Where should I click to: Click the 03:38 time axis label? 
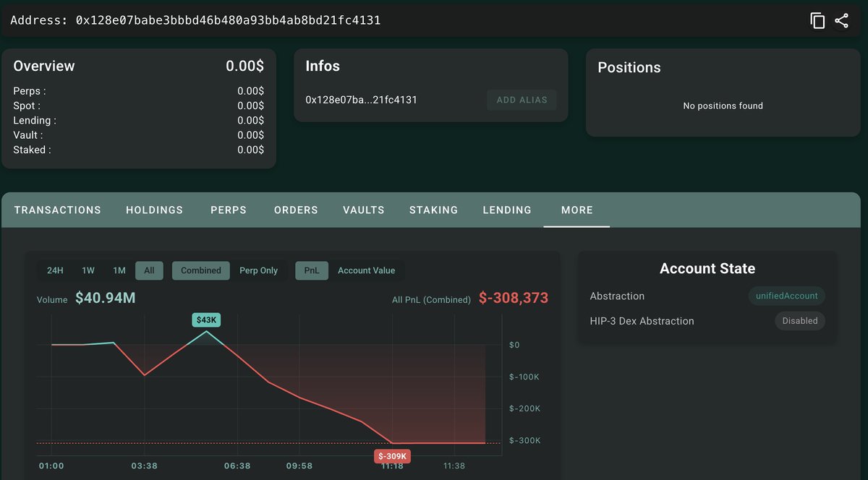pos(144,466)
